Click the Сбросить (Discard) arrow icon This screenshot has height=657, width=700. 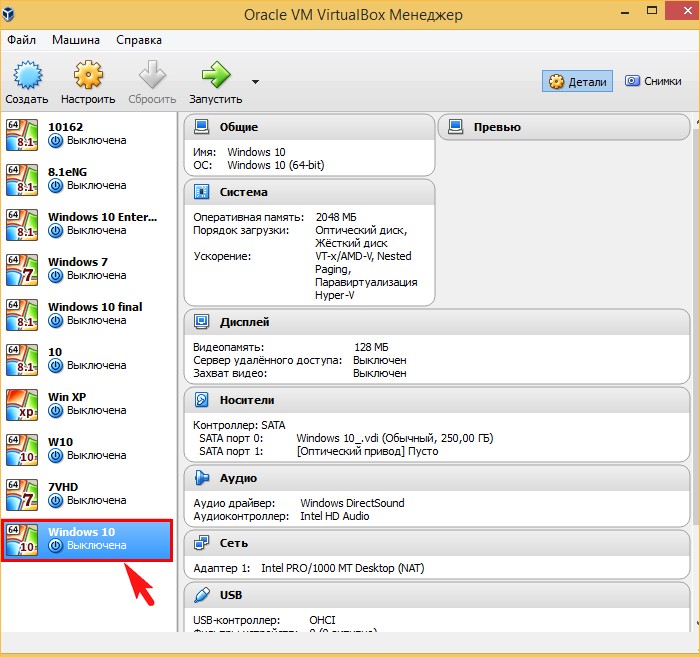[152, 75]
